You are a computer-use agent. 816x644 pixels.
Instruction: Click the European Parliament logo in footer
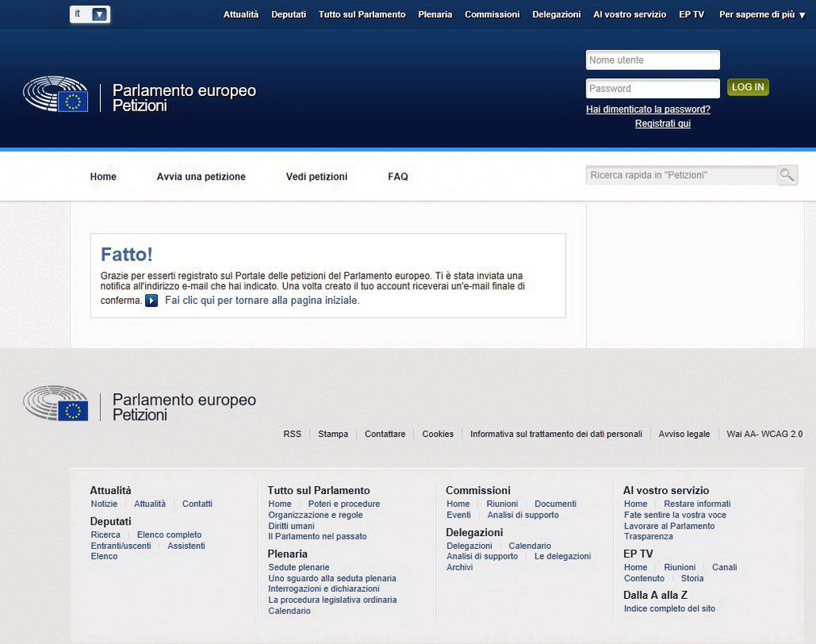[56, 403]
